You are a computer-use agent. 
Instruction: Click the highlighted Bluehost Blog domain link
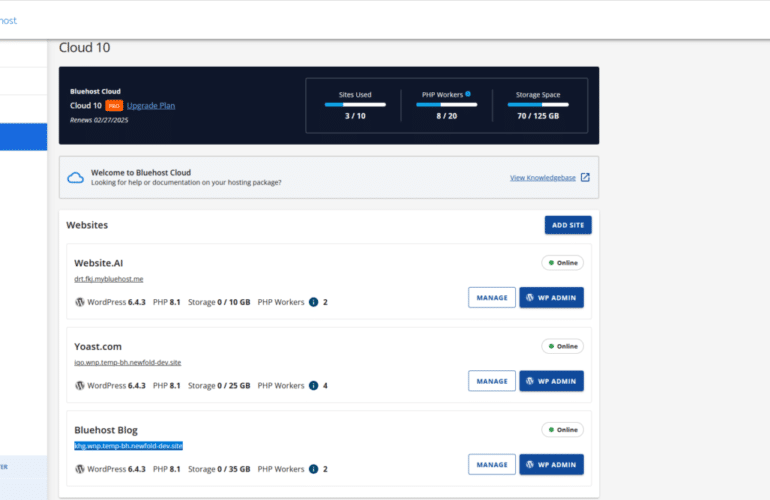tap(128, 446)
